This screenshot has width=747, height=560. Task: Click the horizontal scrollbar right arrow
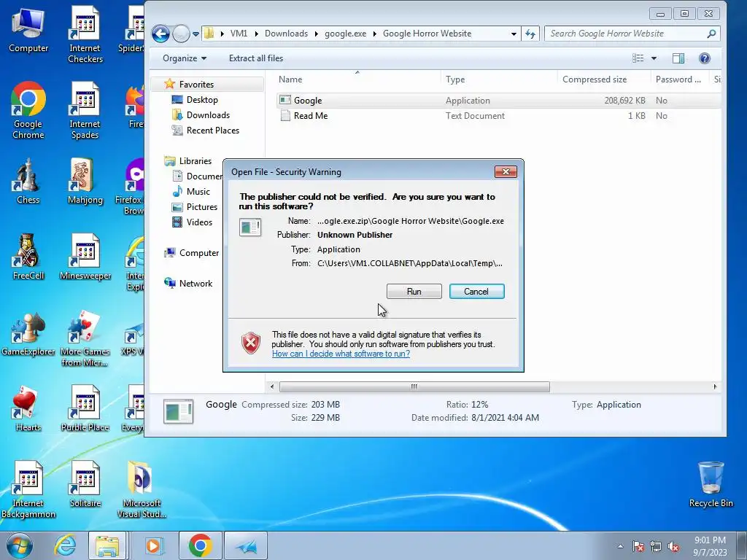click(x=715, y=386)
